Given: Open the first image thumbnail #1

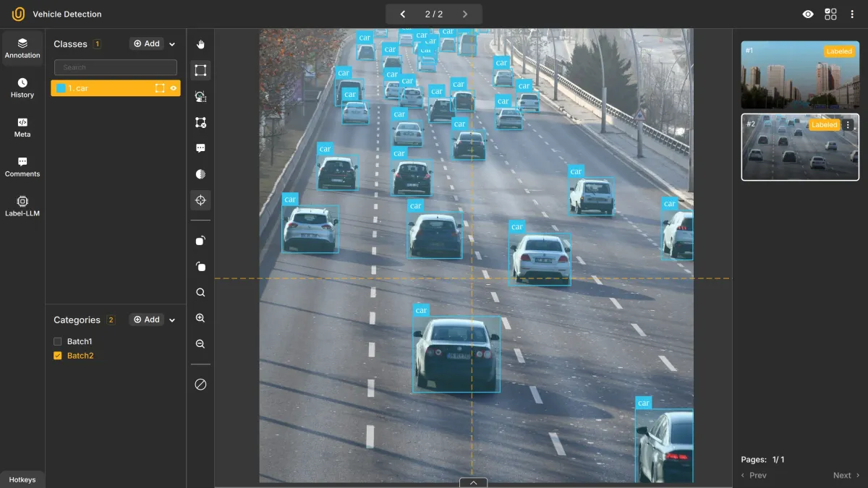Looking at the screenshot, I should click(800, 74).
